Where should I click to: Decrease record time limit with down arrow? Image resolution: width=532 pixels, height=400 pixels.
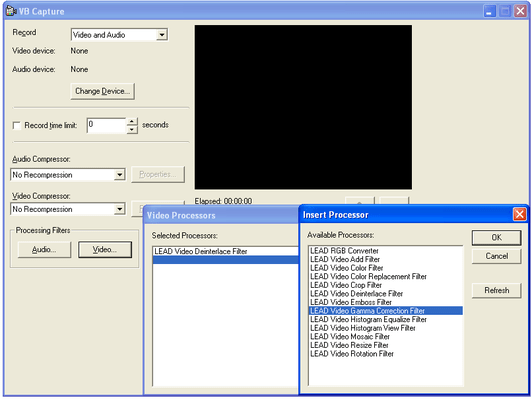point(132,130)
